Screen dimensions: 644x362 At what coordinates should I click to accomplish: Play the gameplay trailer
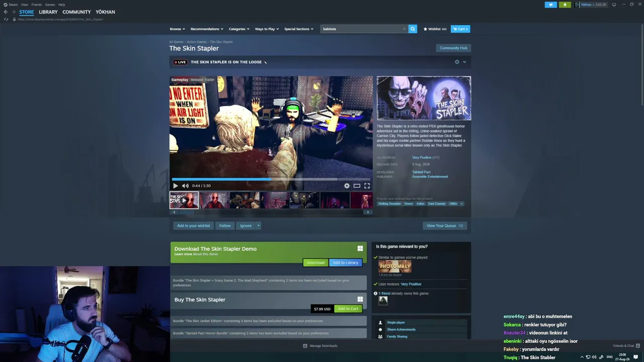click(x=175, y=186)
